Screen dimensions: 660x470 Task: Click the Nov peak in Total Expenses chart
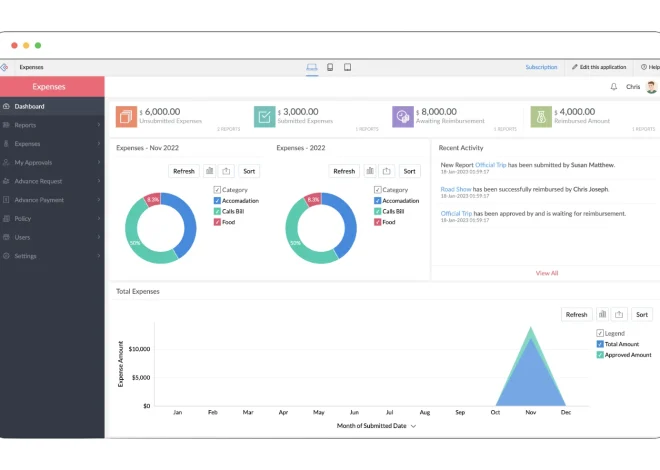(x=531, y=328)
